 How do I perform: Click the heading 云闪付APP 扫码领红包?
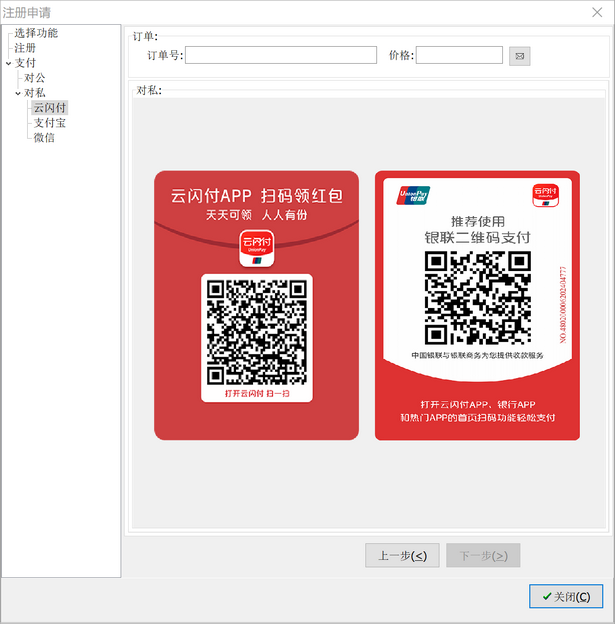click(x=257, y=196)
